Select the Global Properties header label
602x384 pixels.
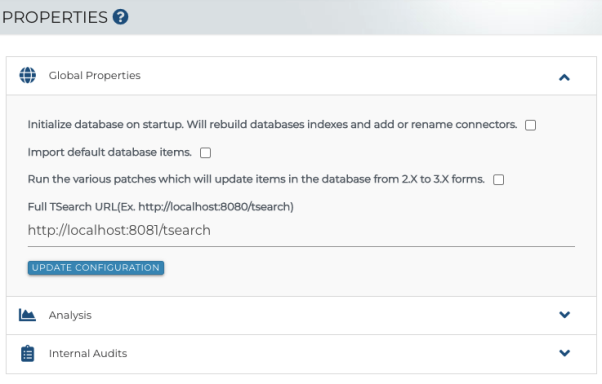click(94, 75)
